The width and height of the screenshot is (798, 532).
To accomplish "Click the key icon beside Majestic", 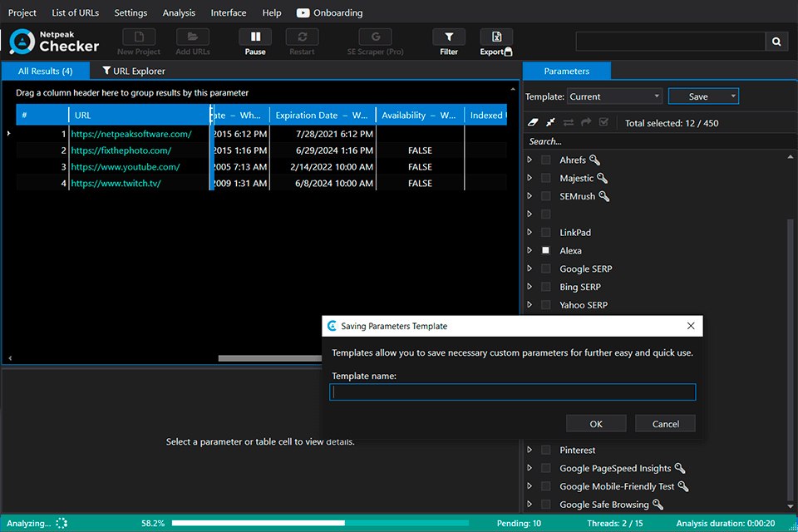I will (x=602, y=178).
